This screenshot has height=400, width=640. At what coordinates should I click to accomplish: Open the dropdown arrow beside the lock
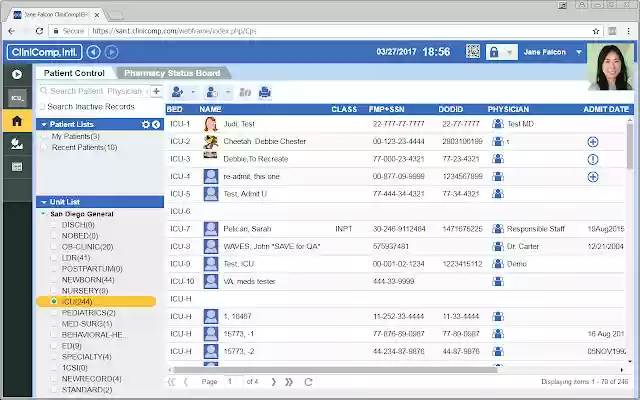pos(510,52)
